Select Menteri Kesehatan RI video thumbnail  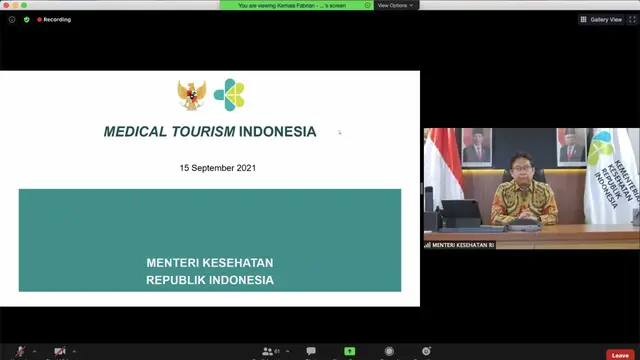(x=531, y=189)
